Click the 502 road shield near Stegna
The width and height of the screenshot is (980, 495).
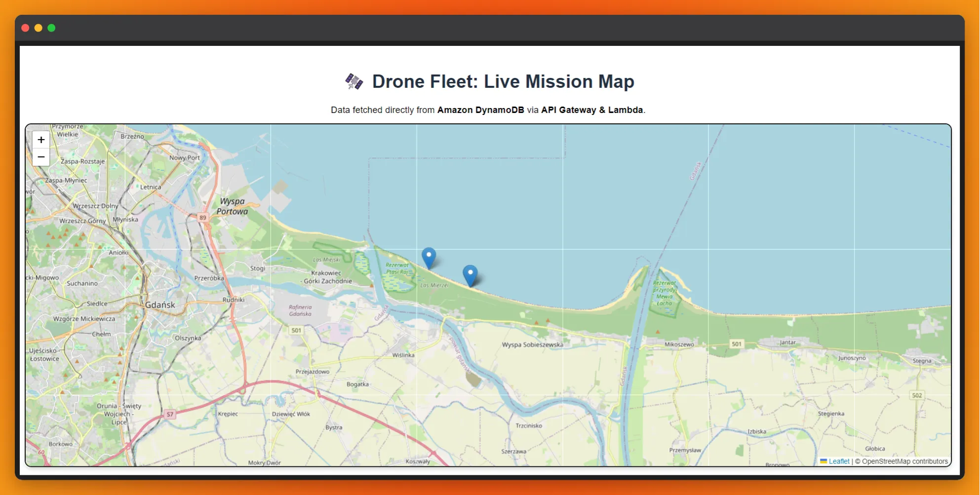pos(917,394)
